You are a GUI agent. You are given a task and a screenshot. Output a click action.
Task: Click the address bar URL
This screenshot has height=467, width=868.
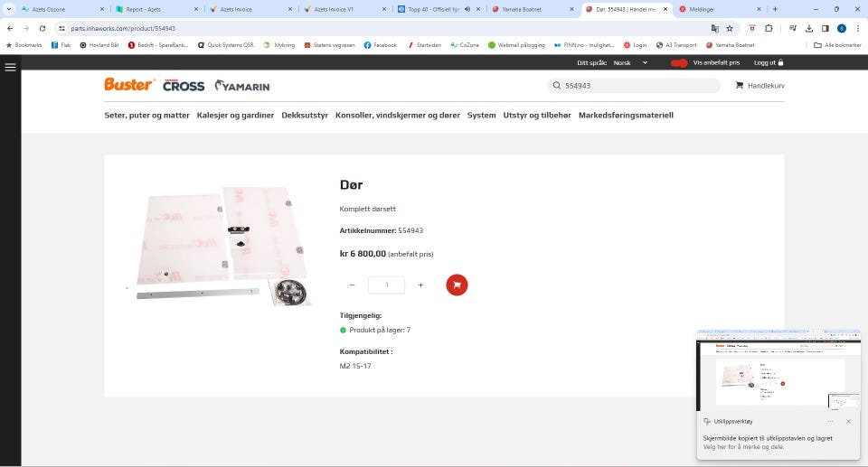(x=123, y=28)
